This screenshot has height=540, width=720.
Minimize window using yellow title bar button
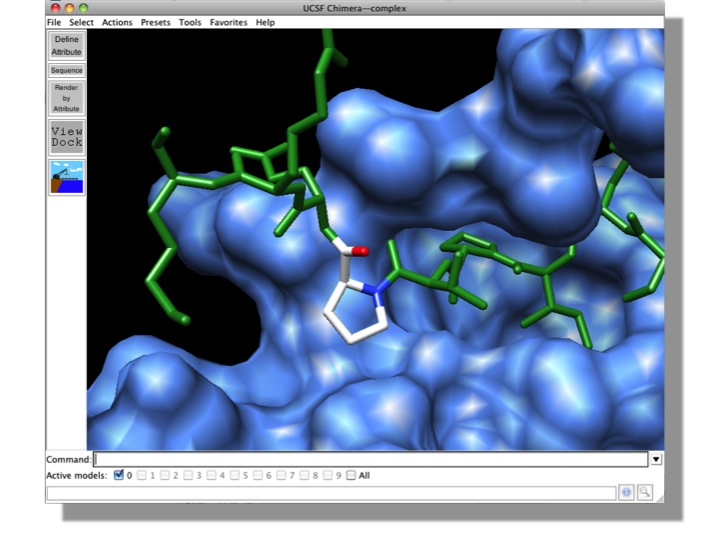(69, 8)
